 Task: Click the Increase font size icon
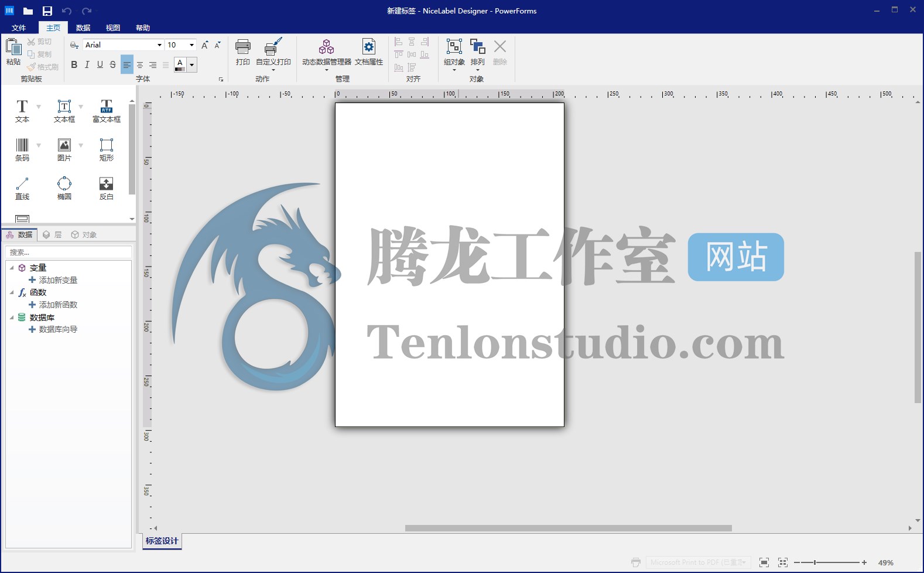pos(205,45)
